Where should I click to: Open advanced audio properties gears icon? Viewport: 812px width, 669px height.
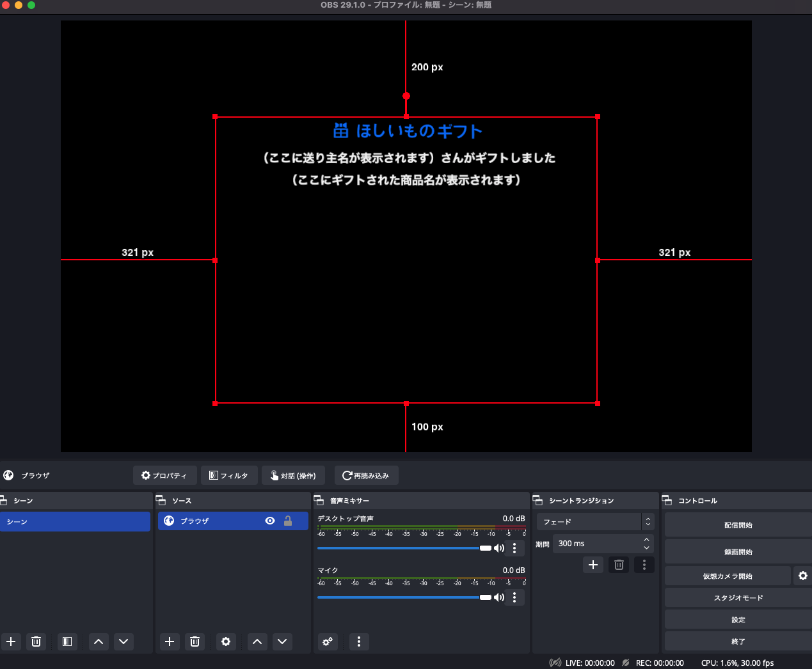coord(328,641)
